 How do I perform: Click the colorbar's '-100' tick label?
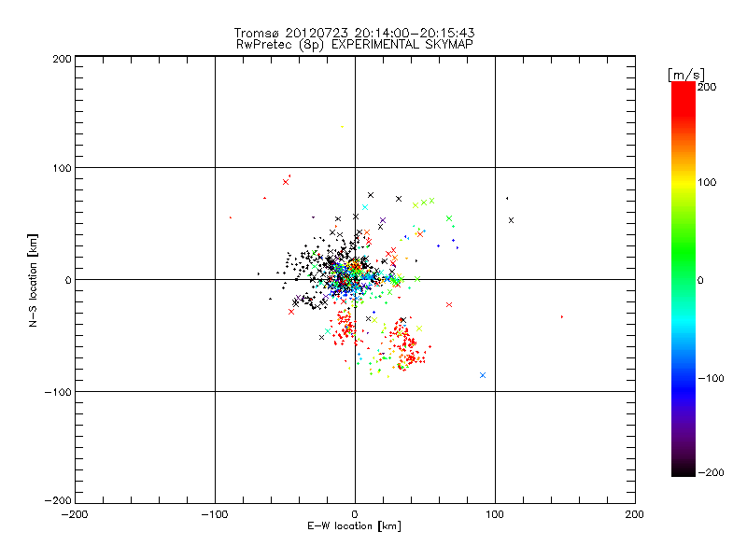tap(712, 379)
